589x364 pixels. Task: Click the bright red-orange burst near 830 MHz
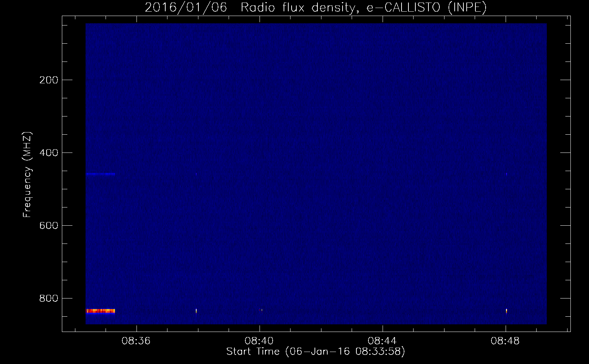coord(100,311)
